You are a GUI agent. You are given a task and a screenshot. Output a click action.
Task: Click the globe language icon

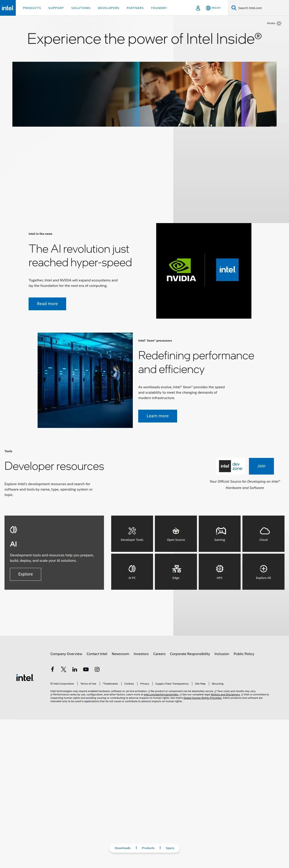pyautogui.click(x=208, y=8)
